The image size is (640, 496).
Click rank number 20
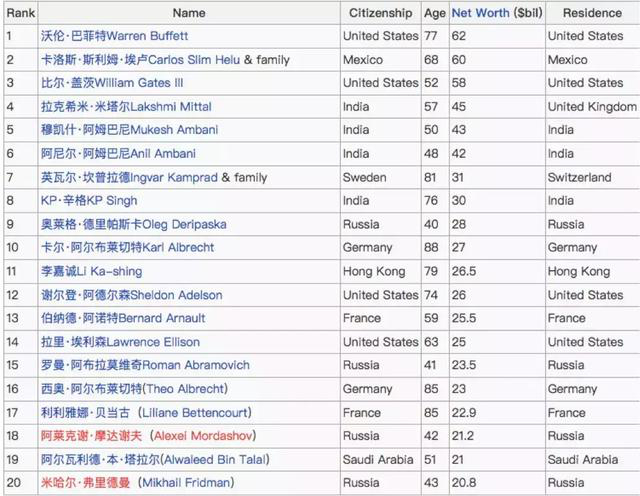tap(13, 483)
